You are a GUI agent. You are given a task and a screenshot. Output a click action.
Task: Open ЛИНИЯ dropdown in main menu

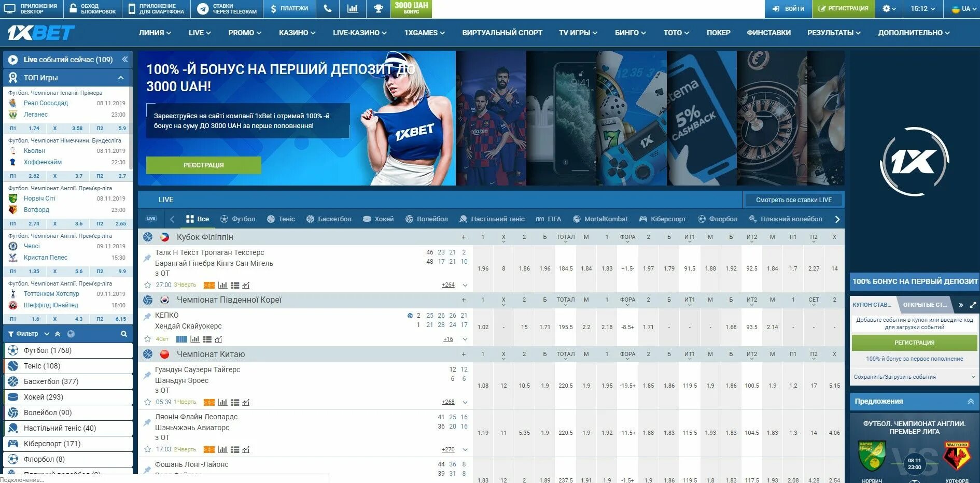pos(155,33)
